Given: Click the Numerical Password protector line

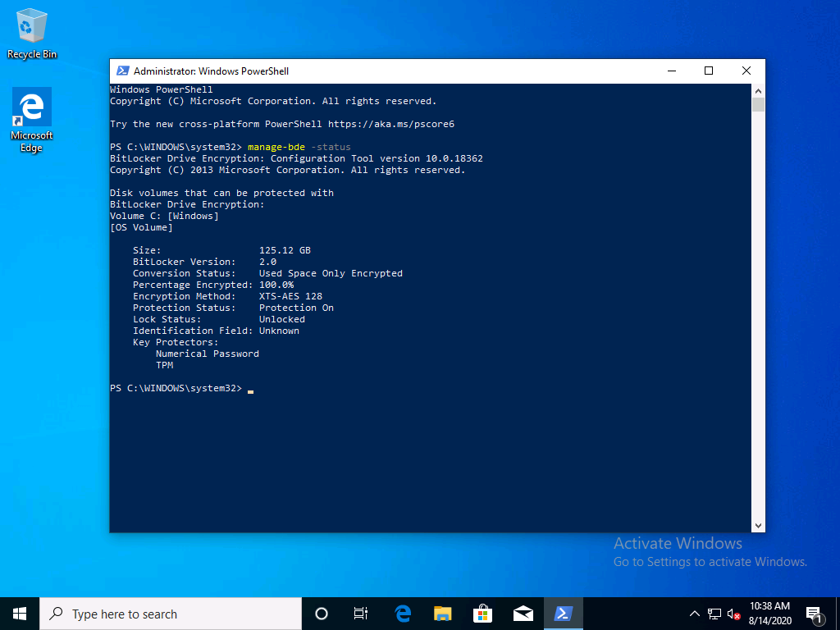Looking at the screenshot, I should 208,354.
